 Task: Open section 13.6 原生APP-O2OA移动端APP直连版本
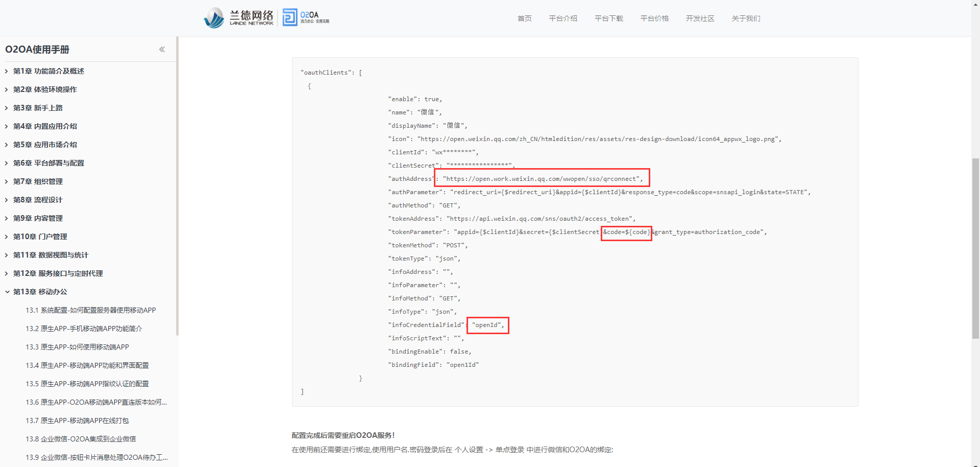tap(96, 402)
